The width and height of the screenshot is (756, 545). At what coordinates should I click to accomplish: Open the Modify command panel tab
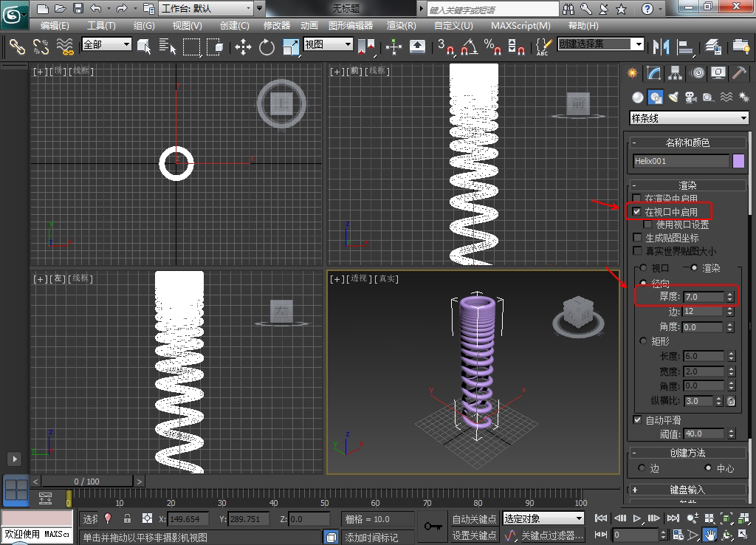[x=653, y=73]
